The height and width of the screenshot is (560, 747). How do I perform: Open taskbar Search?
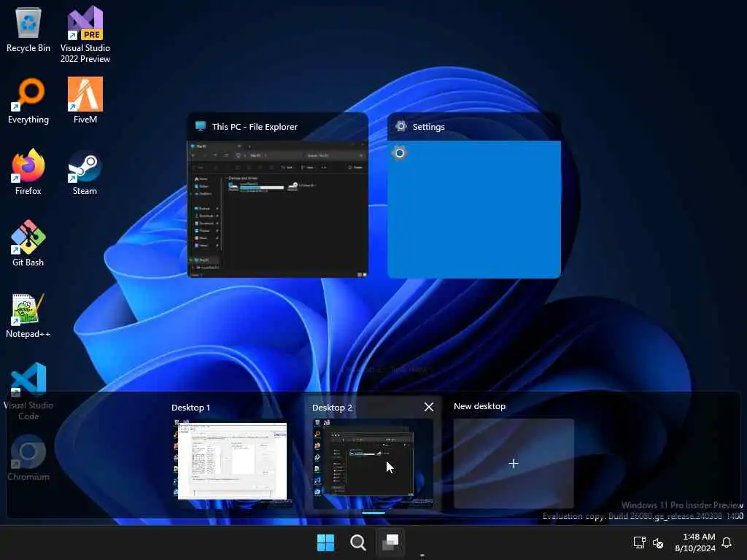pos(357,542)
